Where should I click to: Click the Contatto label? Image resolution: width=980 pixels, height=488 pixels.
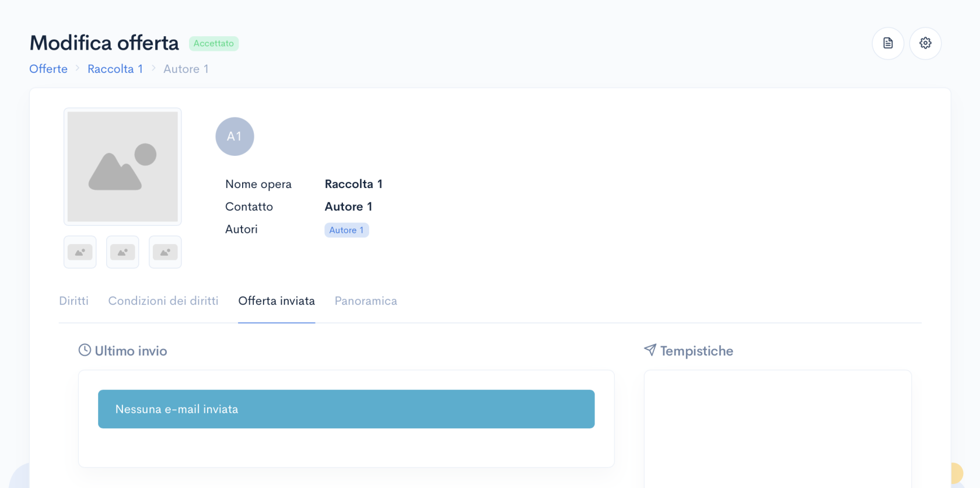point(249,207)
